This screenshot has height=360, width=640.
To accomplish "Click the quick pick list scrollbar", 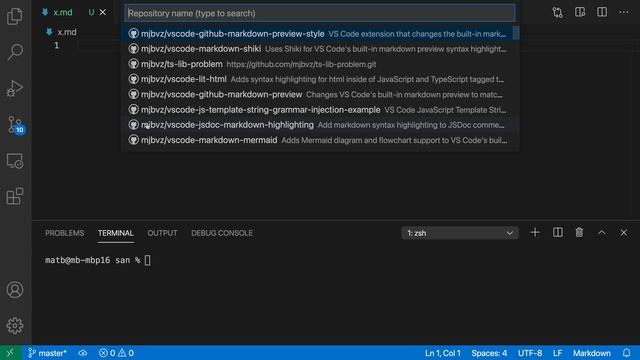I will (x=516, y=33).
